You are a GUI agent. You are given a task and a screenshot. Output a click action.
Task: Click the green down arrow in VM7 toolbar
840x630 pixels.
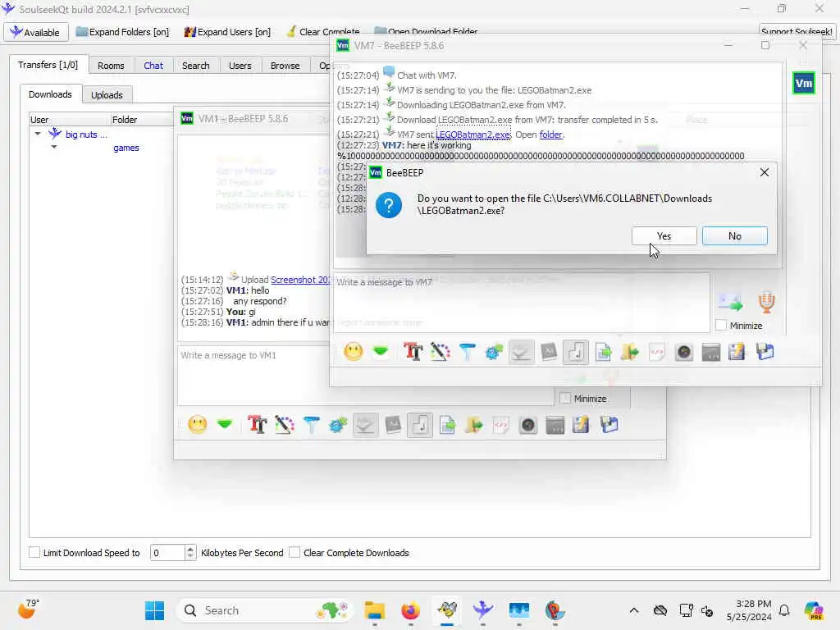381,351
